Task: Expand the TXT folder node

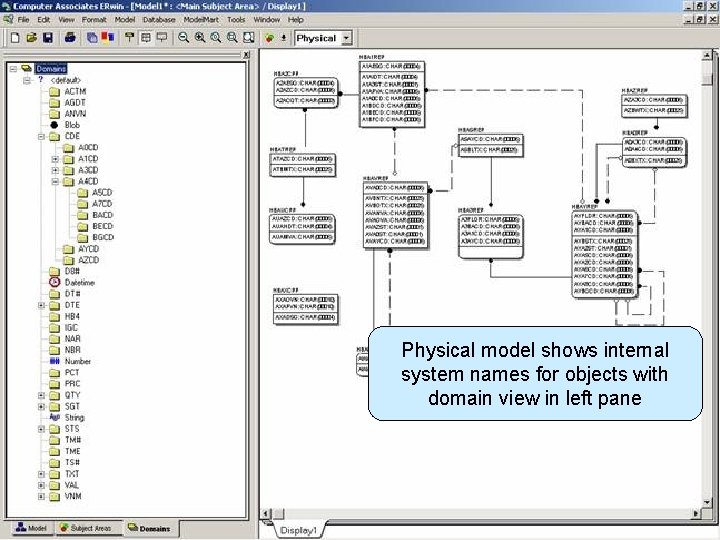Action: pyautogui.click(x=41, y=474)
